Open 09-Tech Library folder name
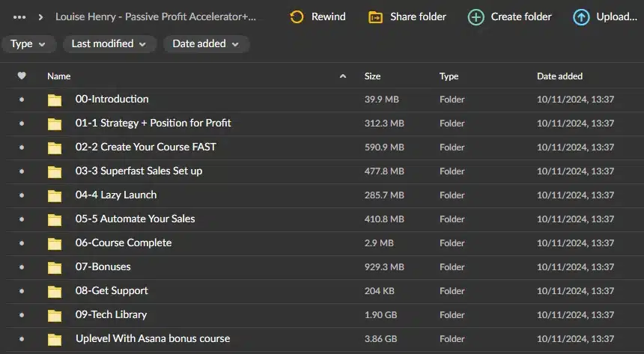The image size is (644, 354). 112,314
